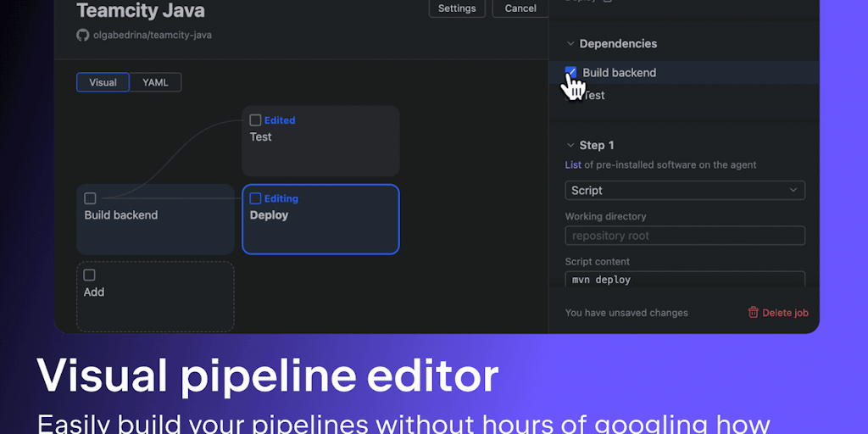Image resolution: width=868 pixels, height=434 pixels.
Task: Delete the job via Delete job
Action: [778, 313]
